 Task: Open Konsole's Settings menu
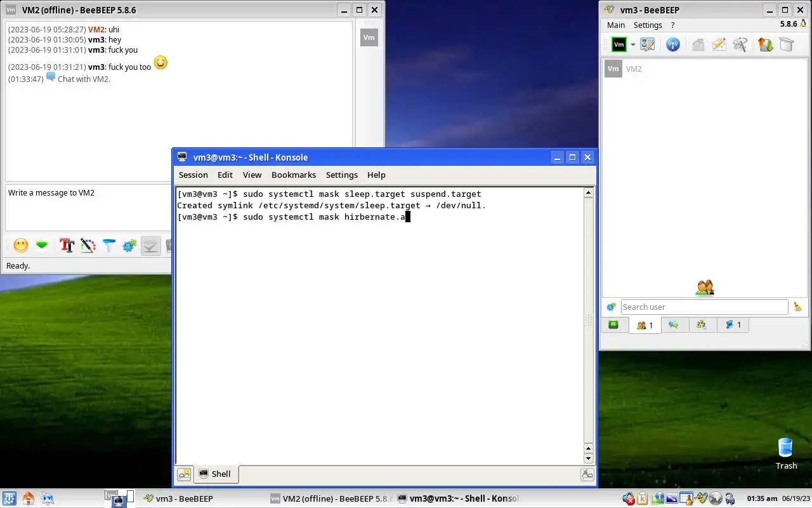[342, 175]
